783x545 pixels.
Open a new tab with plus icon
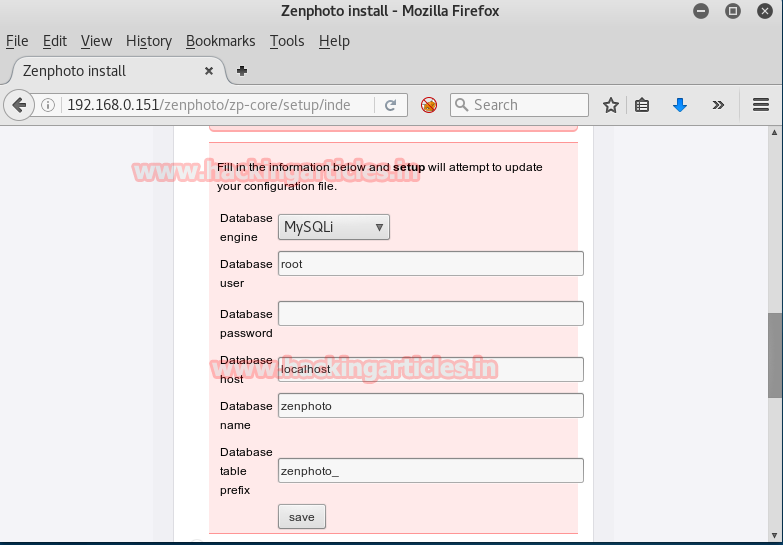[242, 71]
